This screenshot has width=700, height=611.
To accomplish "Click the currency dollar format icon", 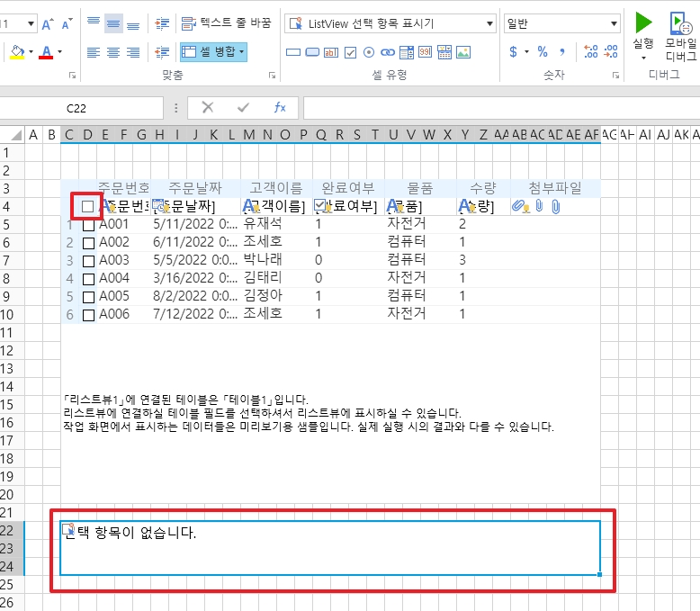I will pos(514,52).
